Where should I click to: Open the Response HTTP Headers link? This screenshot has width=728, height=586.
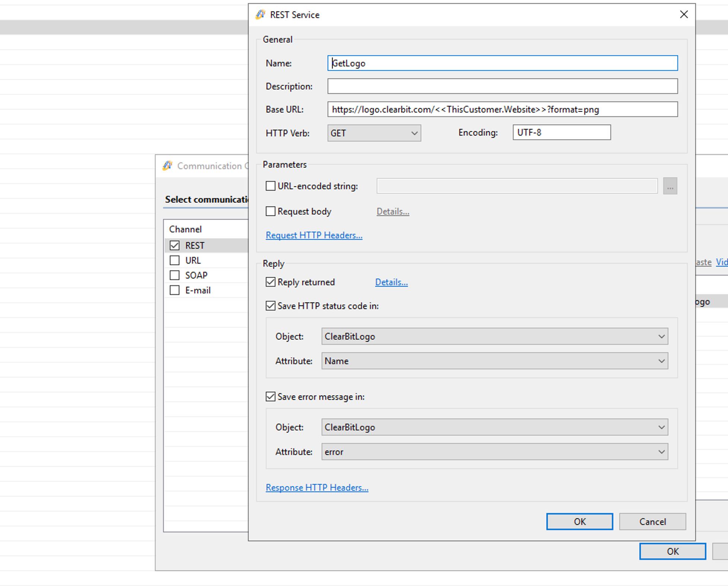pos(317,487)
